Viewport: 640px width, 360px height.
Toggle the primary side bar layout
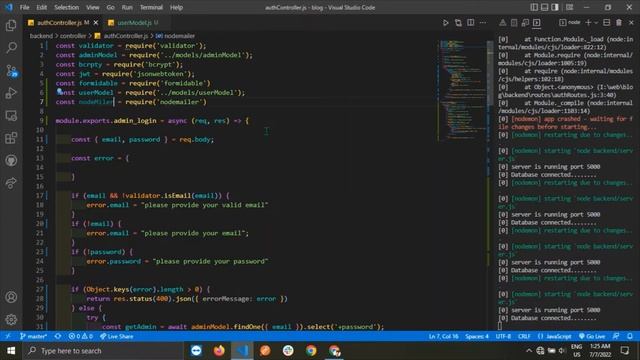[x=534, y=7]
